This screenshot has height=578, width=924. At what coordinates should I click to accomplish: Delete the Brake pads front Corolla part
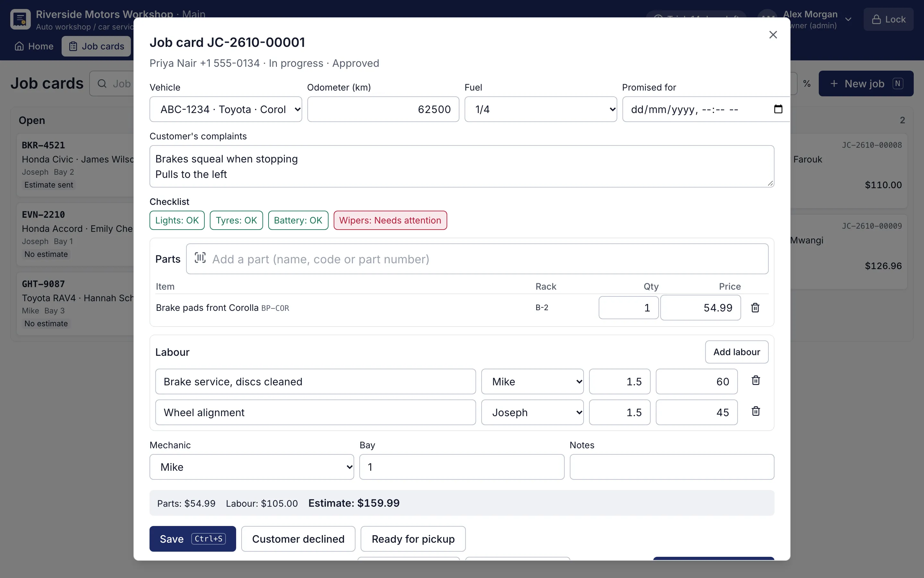point(755,308)
